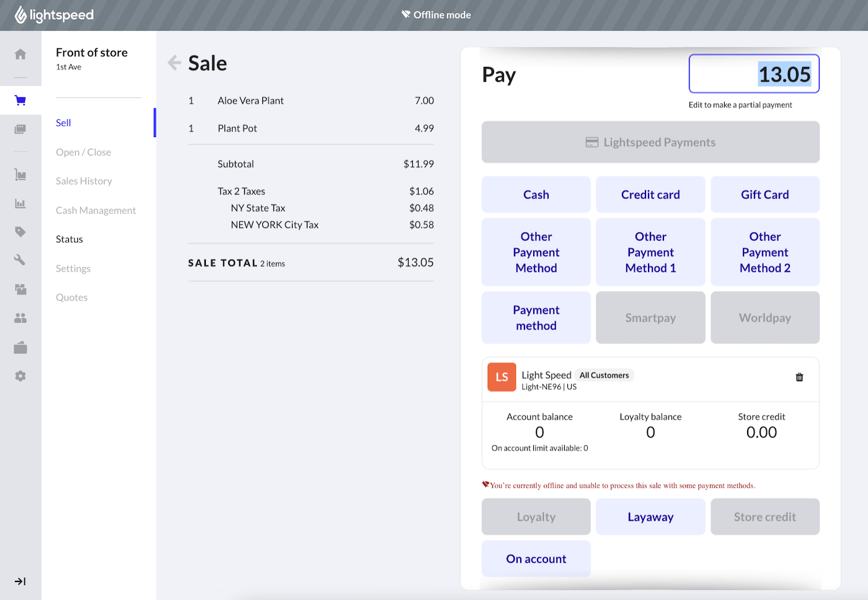Open Sales History
868x600 pixels.
[x=84, y=181]
